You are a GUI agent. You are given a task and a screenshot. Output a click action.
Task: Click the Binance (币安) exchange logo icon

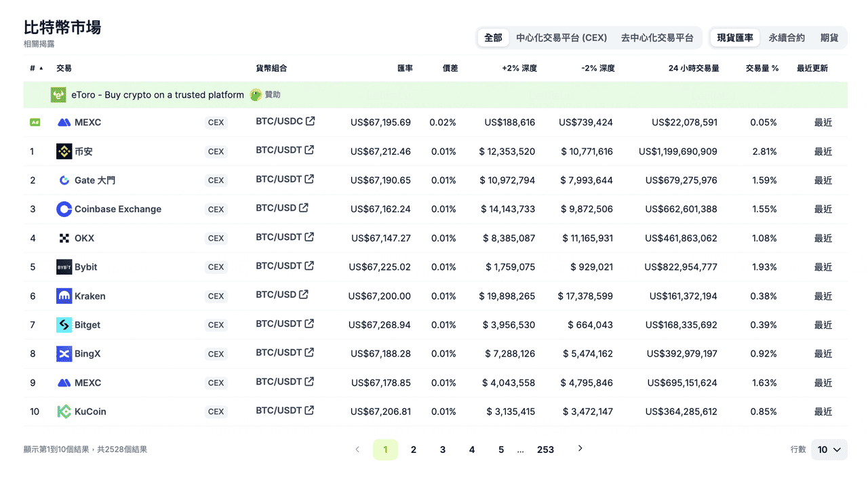point(64,151)
